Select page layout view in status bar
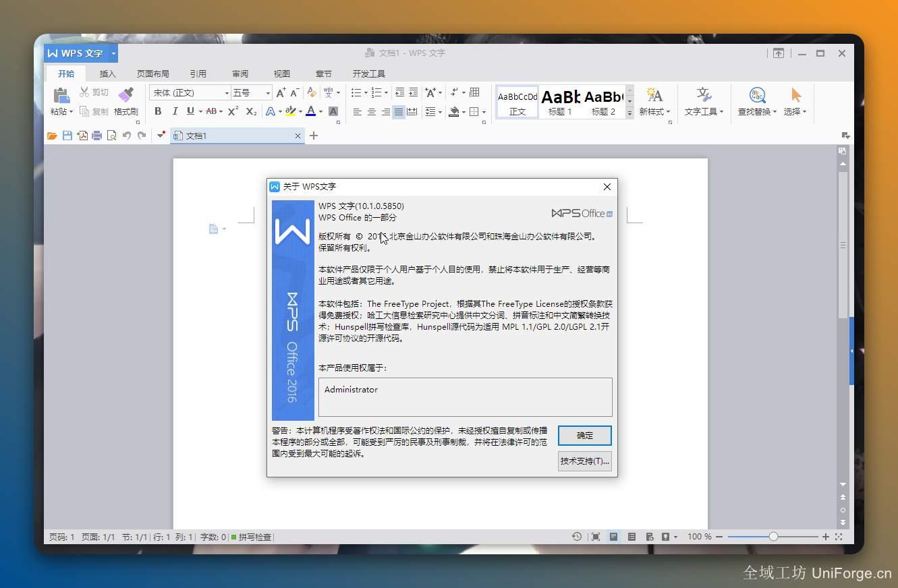 coord(613,537)
